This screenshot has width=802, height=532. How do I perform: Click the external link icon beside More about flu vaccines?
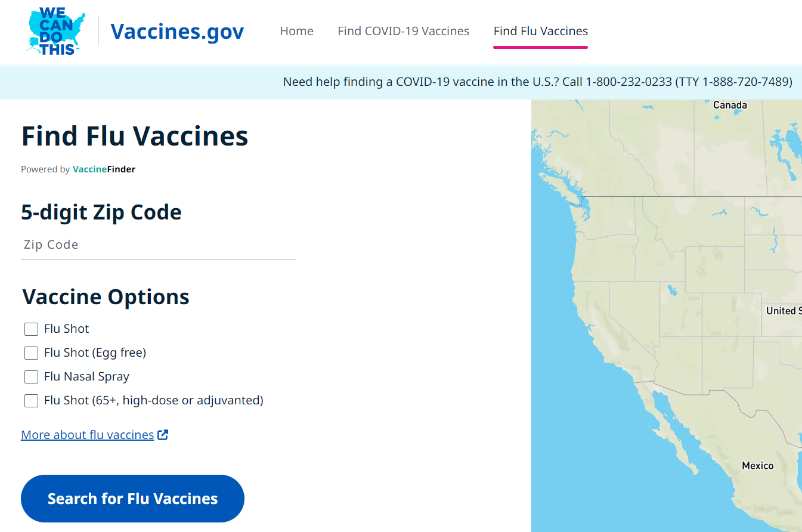pyautogui.click(x=163, y=435)
